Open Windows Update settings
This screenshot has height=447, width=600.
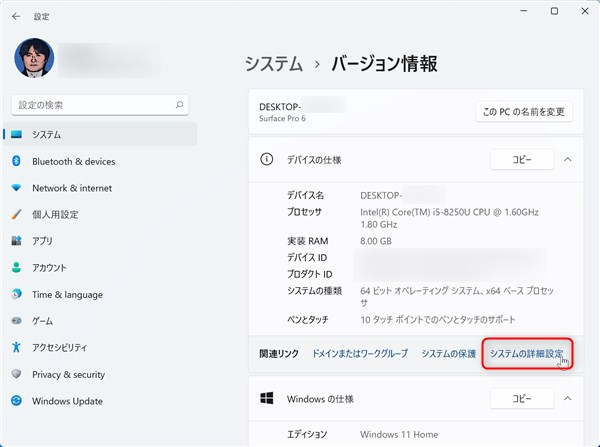[x=100, y=401]
